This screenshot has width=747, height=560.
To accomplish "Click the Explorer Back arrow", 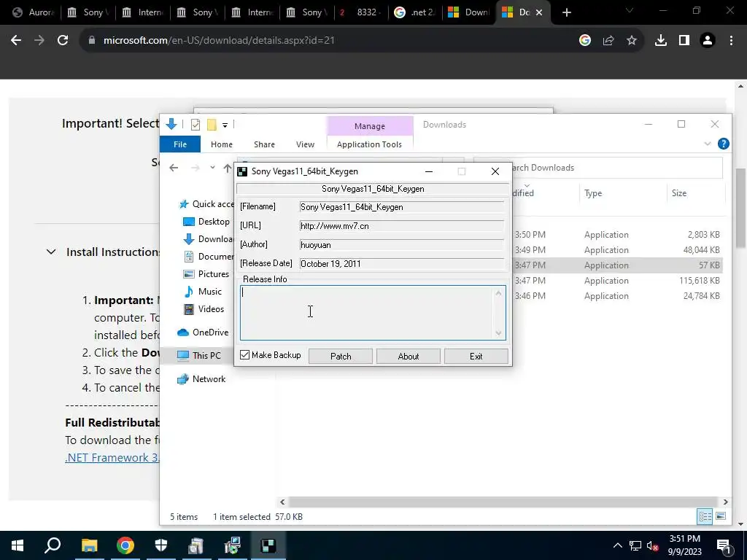I will 174,168.
